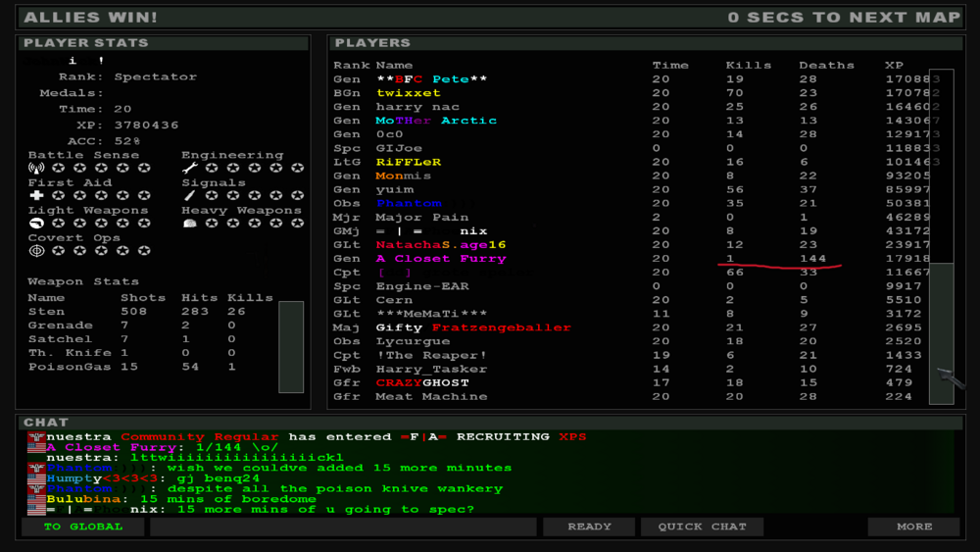The height and width of the screenshot is (552, 980).
Task: Click the flag icon beside Bulubina's chat message
Action: [36, 499]
